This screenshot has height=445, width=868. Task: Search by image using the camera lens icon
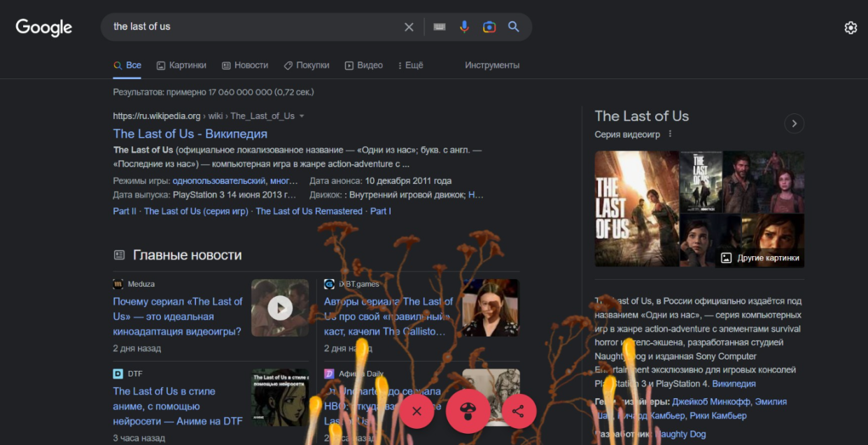[489, 27]
